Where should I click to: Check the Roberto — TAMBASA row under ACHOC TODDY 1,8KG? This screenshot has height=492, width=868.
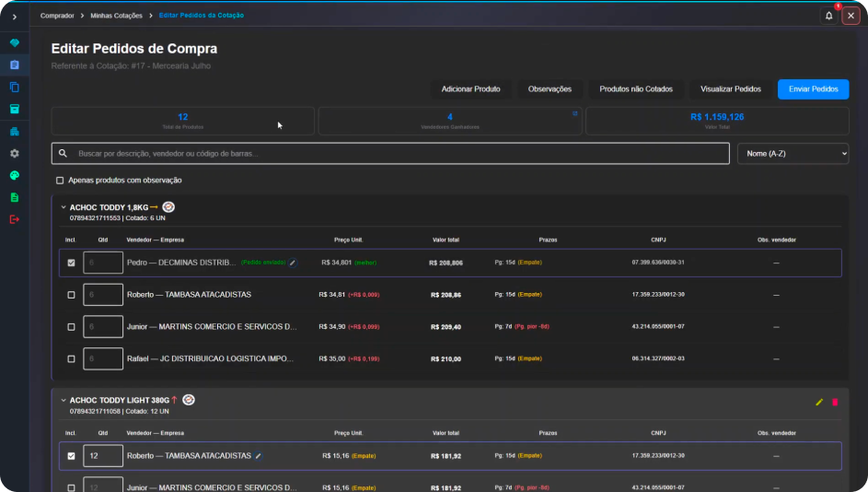point(71,295)
